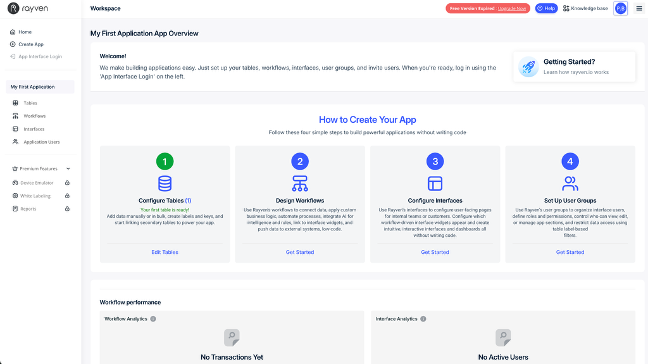Open Tables in the sidebar
The height and width of the screenshot is (364, 648).
point(30,103)
